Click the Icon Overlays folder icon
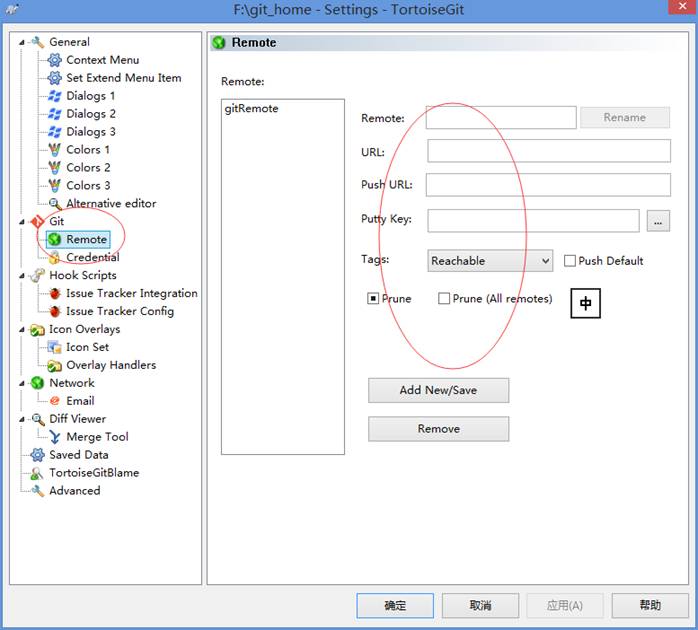698x630 pixels. click(x=37, y=329)
